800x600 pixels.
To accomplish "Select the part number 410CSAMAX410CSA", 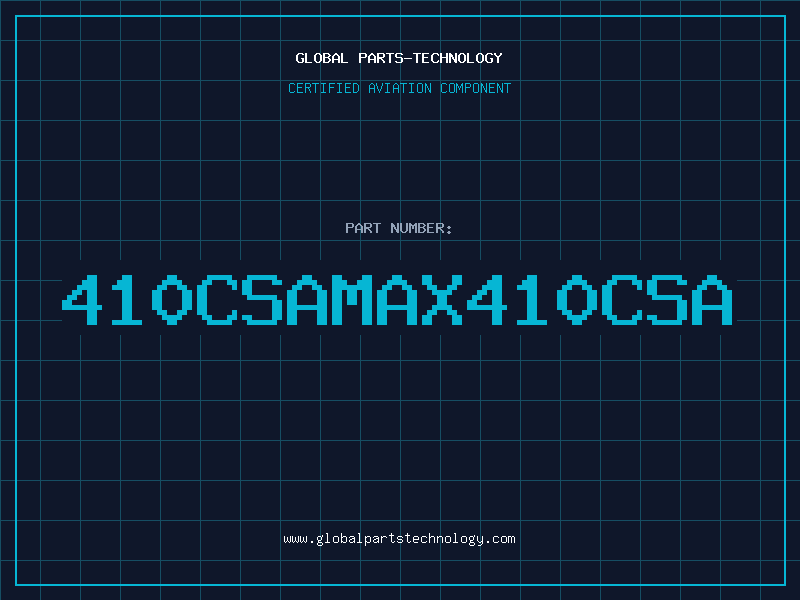I will pyautogui.click(x=397, y=300).
